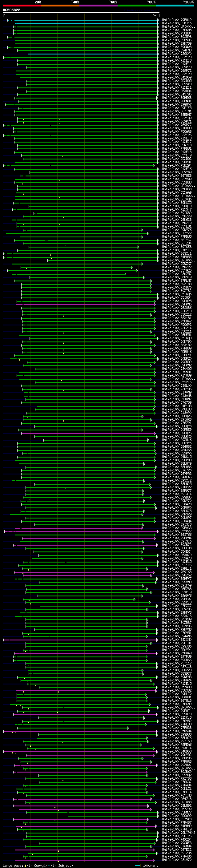Screen dimensions: 197x868
Task: Select UniRef100_Q43795 label
Action: pos(177,94)
